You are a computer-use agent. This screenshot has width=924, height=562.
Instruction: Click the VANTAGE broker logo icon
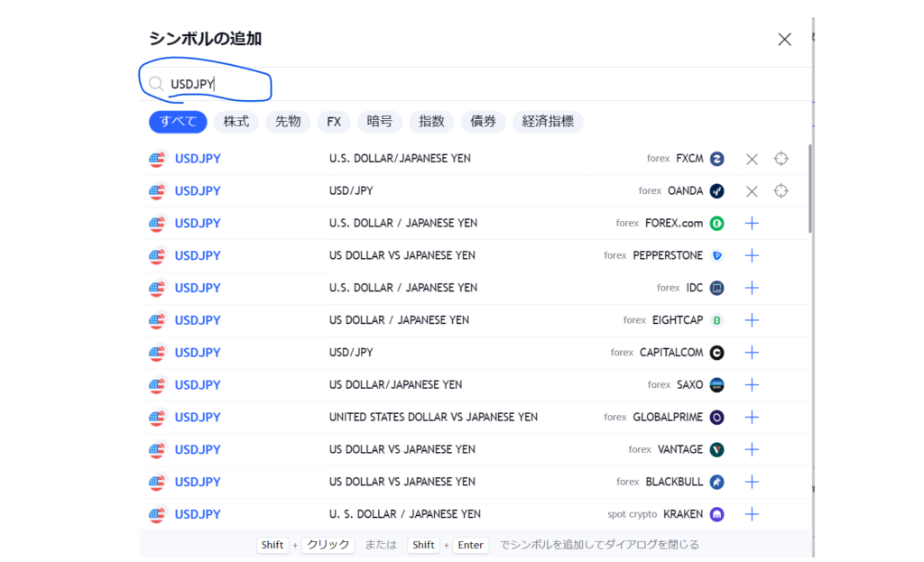coord(717,450)
